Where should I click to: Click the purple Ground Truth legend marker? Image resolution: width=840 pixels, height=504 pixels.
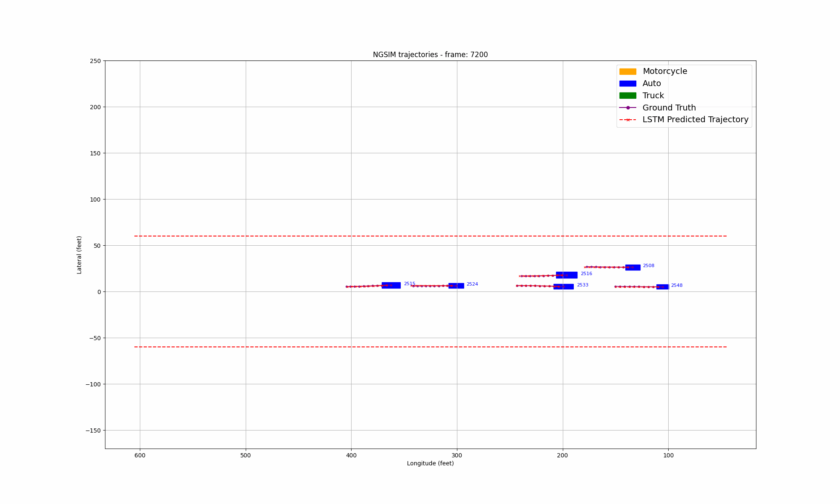pos(627,108)
